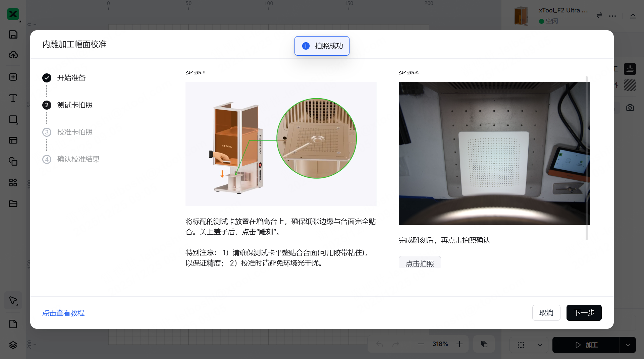The height and width of the screenshot is (359, 644).
Task: Click the camera icon in right panel
Action: tap(630, 108)
